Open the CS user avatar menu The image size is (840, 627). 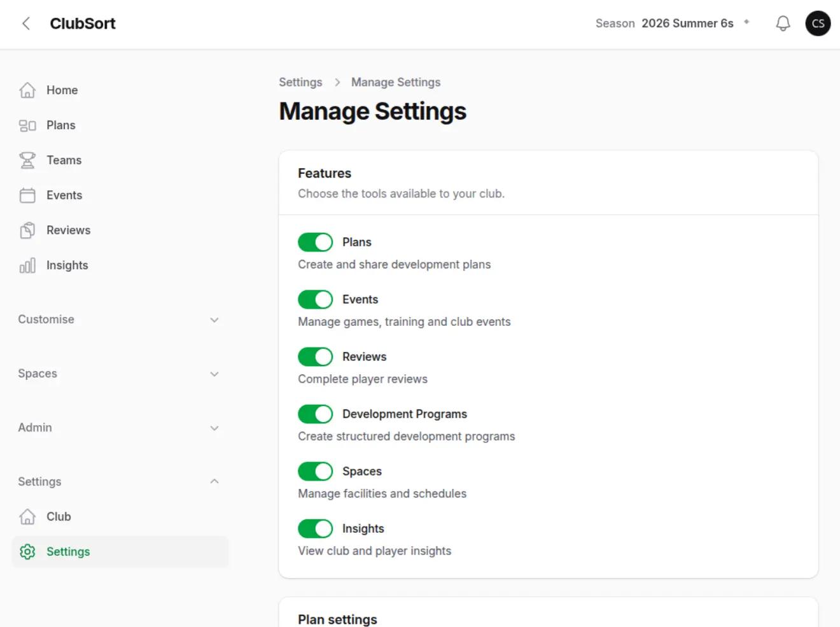[818, 24]
